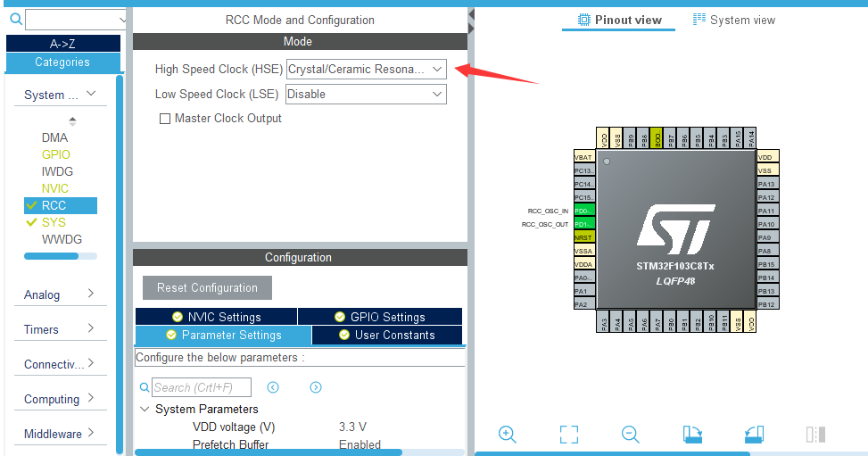The width and height of the screenshot is (868, 456).
Task: Click the zoom out magnifier icon
Action: click(630, 435)
